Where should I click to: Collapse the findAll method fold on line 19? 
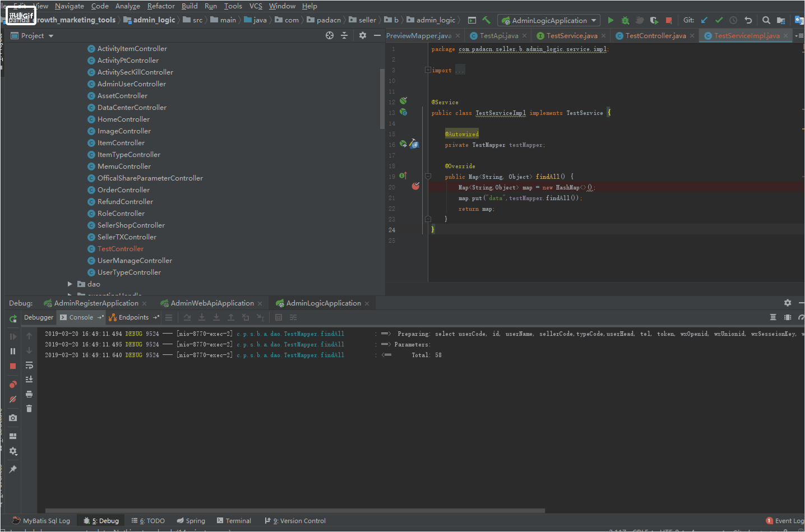tap(428, 177)
